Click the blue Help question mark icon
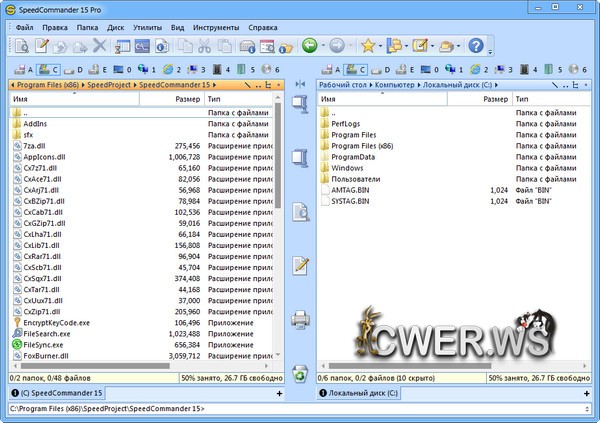 475,46
